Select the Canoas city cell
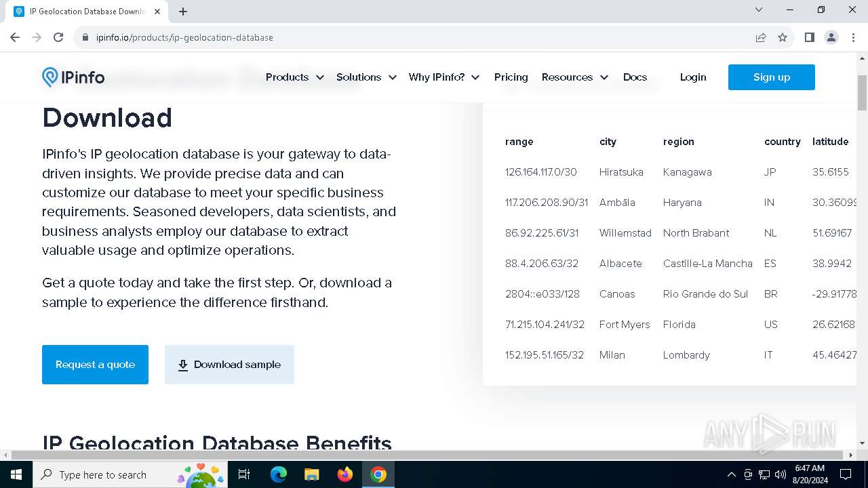The image size is (868, 488). point(617,294)
